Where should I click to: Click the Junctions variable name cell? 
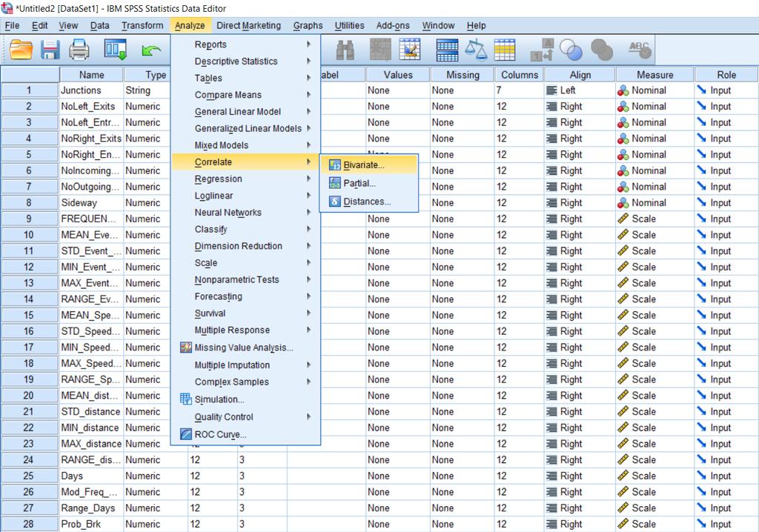tap(91, 90)
